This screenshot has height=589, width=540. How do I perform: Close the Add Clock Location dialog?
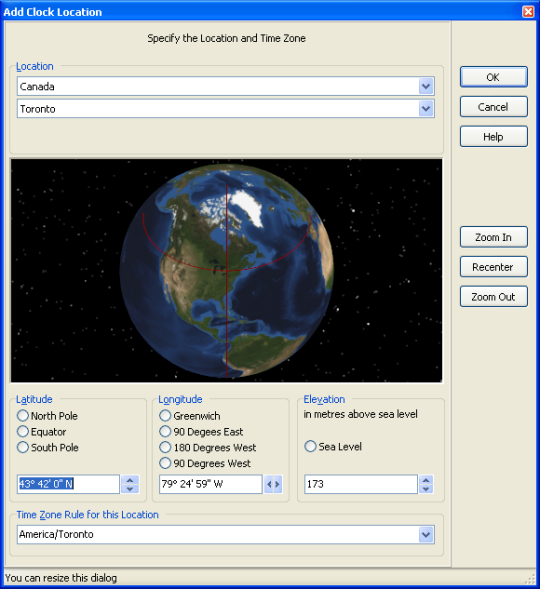pyautogui.click(x=528, y=12)
